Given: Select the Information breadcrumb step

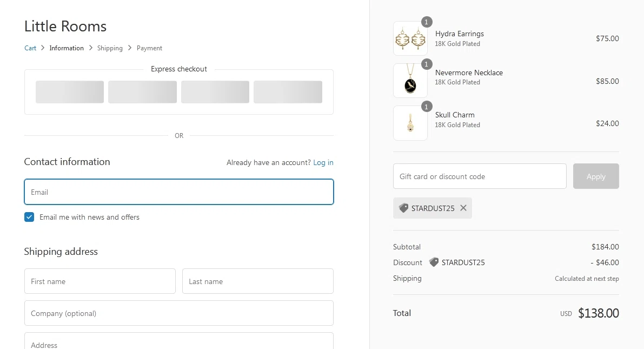Looking at the screenshot, I should tap(67, 48).
